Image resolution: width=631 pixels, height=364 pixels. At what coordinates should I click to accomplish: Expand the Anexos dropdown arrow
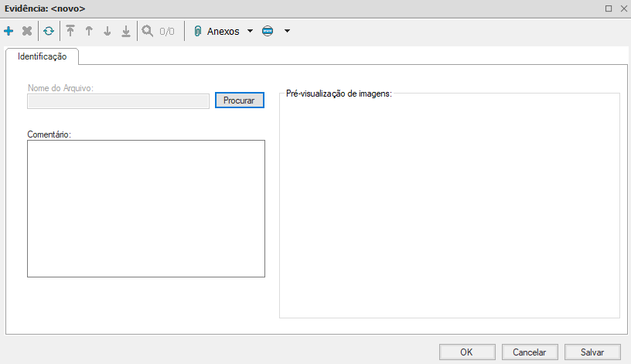(250, 32)
